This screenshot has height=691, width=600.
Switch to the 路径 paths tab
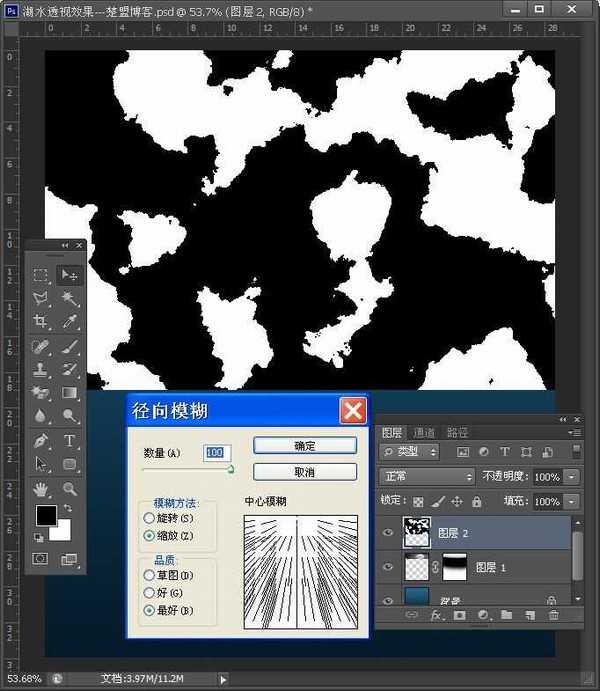[457, 432]
